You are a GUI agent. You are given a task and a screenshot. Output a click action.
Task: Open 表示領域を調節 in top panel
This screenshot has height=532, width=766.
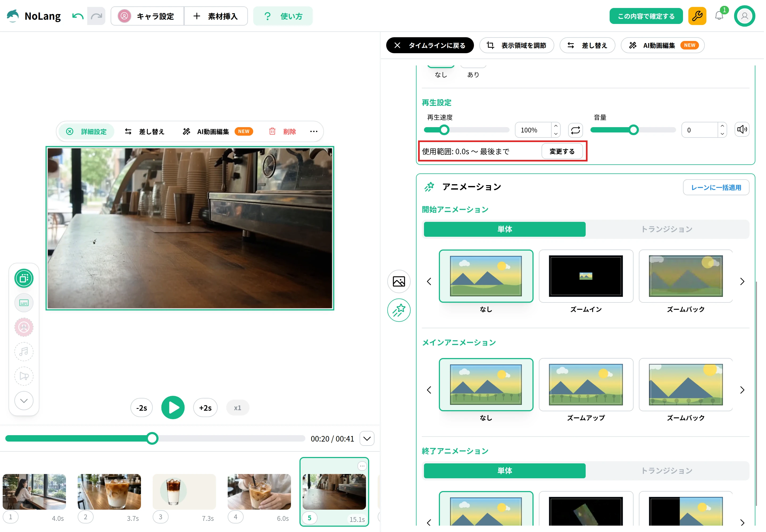(x=516, y=45)
